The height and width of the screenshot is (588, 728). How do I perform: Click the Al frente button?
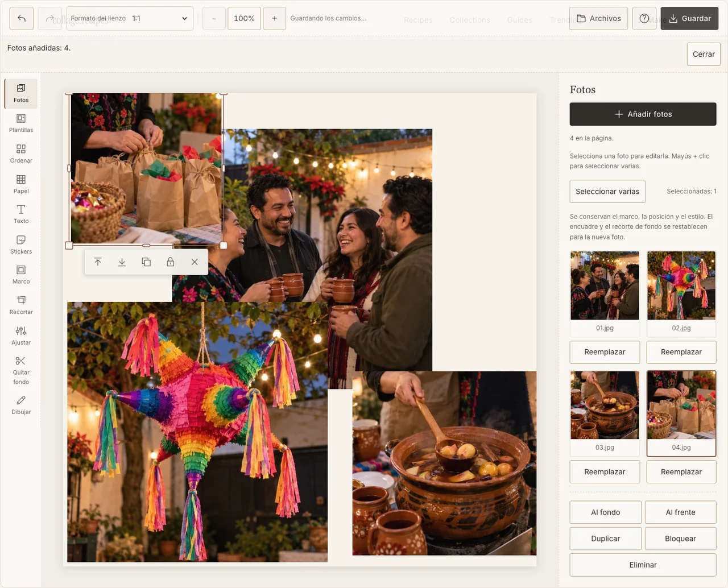681,512
